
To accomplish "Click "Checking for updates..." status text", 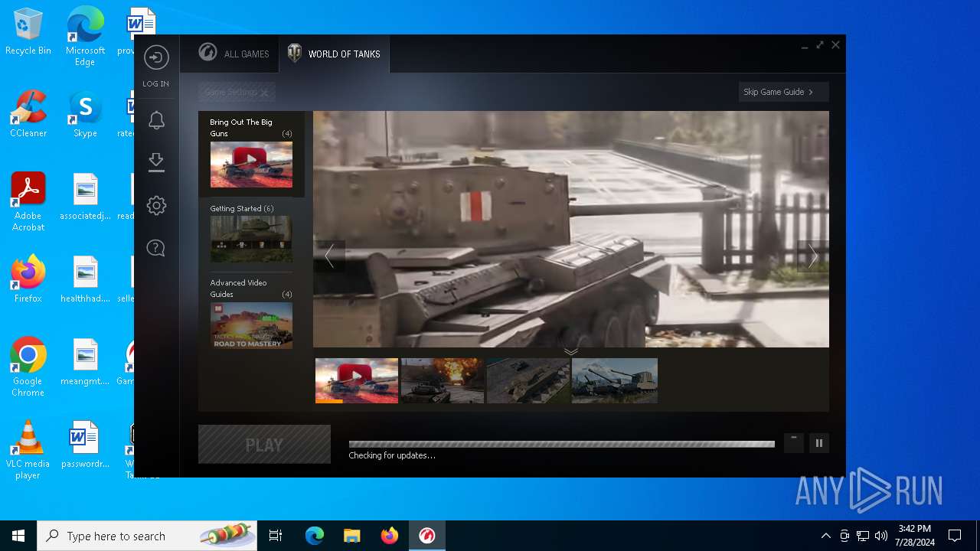I will pos(392,455).
